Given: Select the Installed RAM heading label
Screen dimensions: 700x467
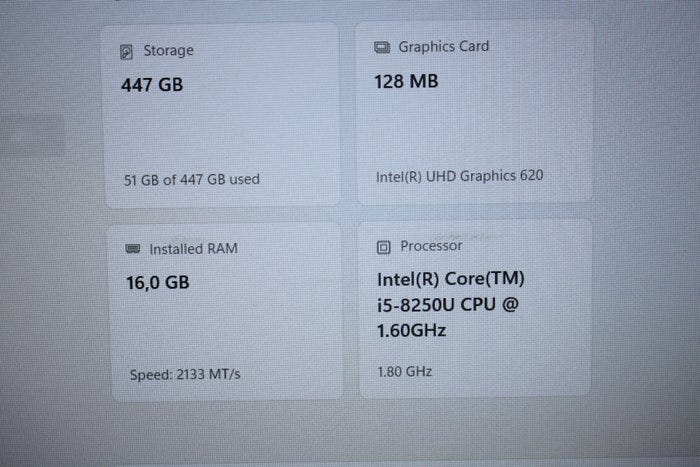Looking at the screenshot, I should click(193, 249).
